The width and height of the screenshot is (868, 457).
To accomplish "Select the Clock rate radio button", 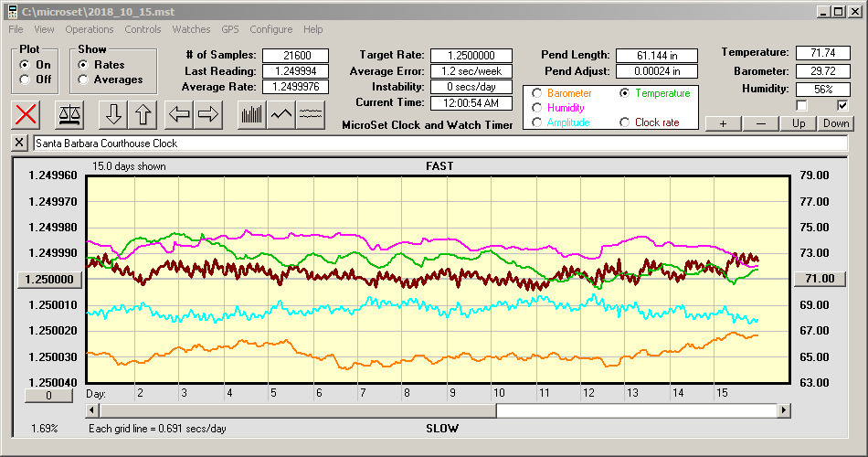I will (x=624, y=122).
